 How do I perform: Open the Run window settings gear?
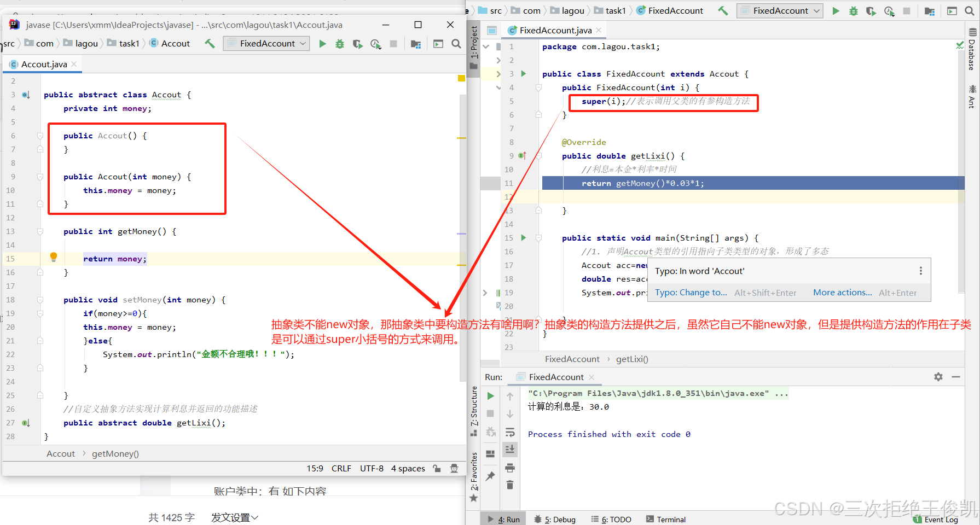click(939, 377)
